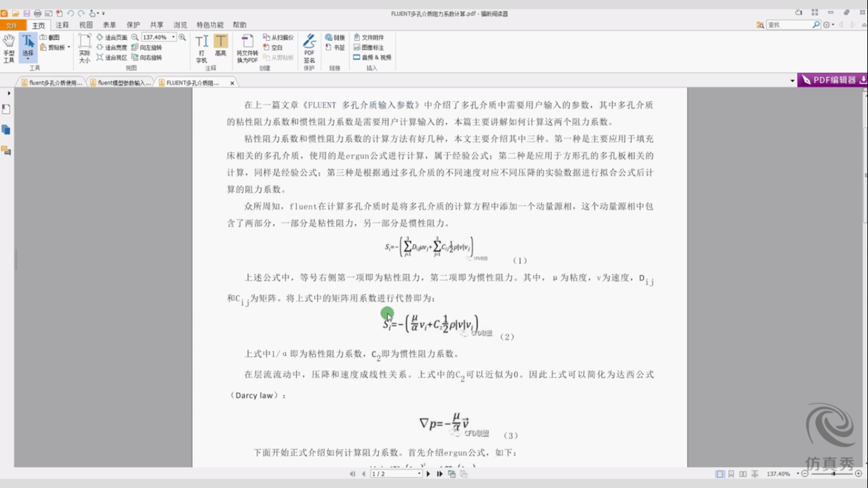Open the bookmarks panel in left sidebar
The width and height of the screenshot is (868, 488).
pos(6,109)
